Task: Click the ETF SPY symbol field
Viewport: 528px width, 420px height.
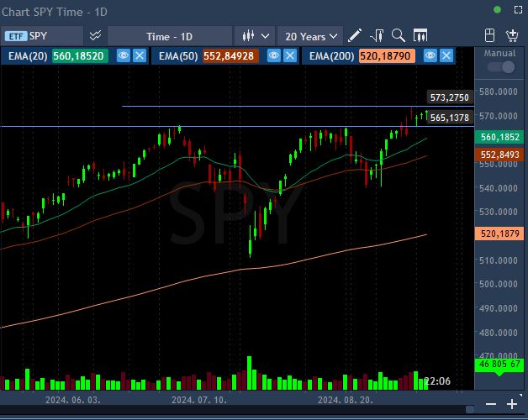Action: coord(42,36)
